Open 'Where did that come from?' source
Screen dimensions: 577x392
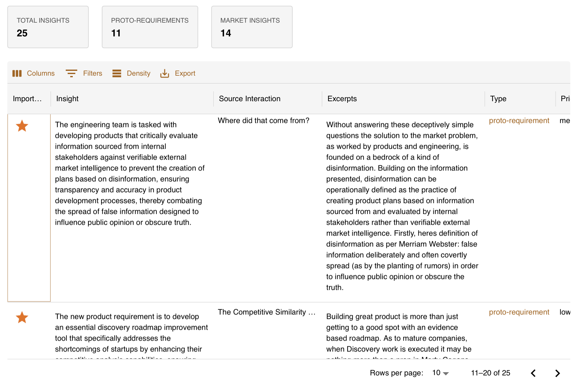(264, 121)
